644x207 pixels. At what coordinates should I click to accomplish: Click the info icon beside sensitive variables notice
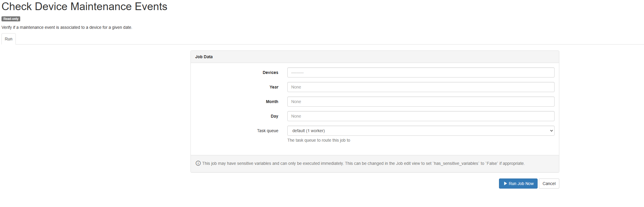198,163
